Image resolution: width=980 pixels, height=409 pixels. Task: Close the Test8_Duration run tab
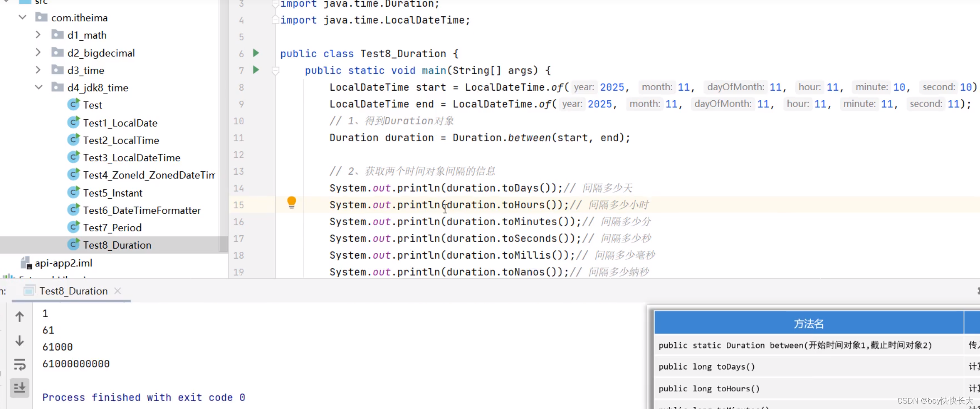pos(118,291)
